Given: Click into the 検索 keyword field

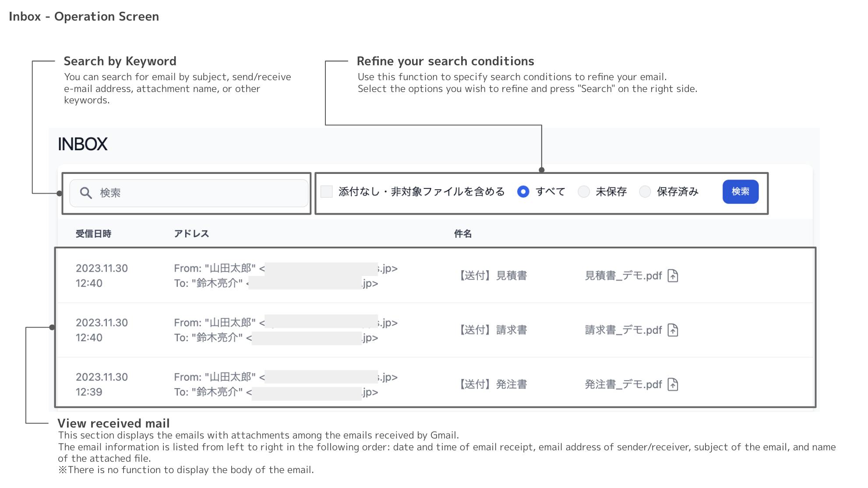Looking at the screenshot, I should pyautogui.click(x=197, y=193).
